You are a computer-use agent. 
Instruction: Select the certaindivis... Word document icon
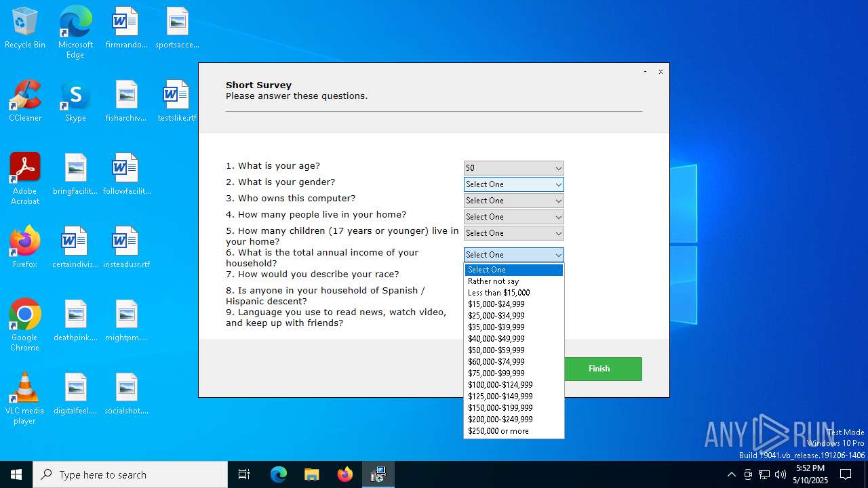coord(75,248)
